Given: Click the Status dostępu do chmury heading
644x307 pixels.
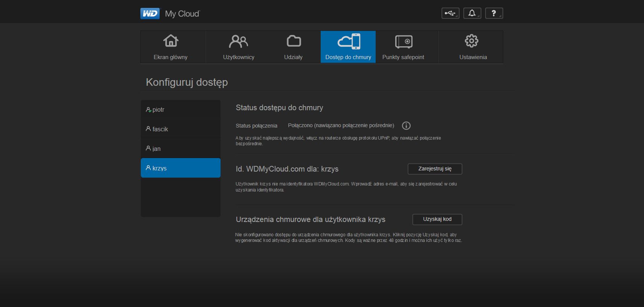Looking at the screenshot, I should click(x=279, y=108).
